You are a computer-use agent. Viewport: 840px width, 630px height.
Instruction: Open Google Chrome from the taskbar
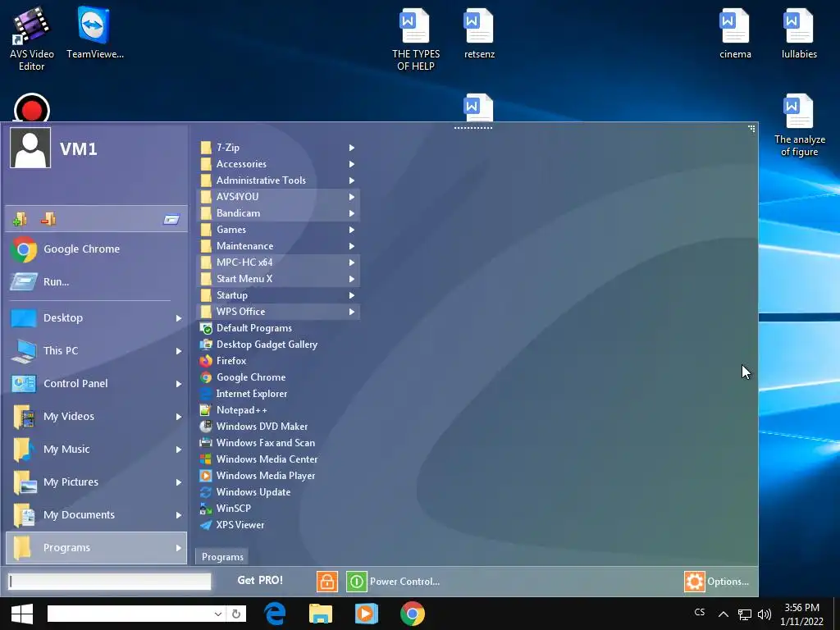[413, 614]
